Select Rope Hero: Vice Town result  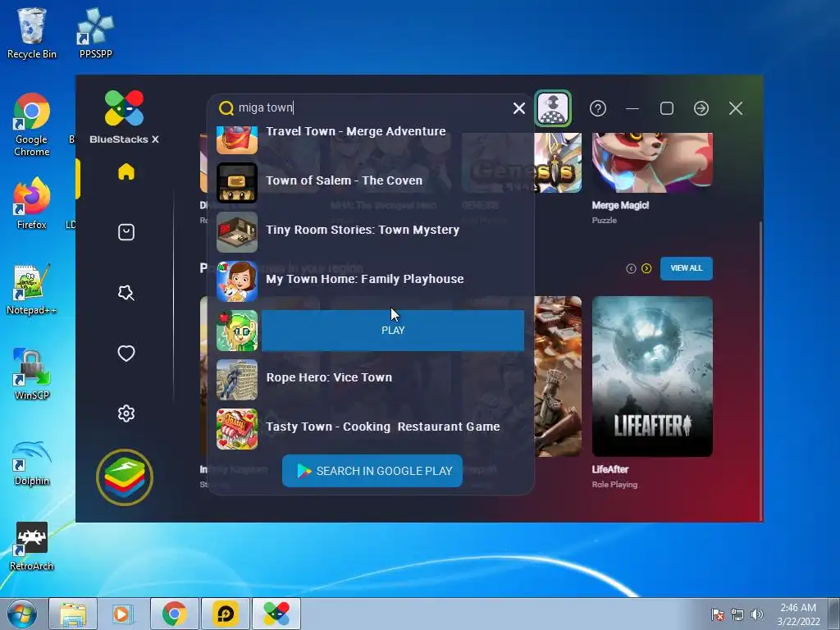(370, 380)
